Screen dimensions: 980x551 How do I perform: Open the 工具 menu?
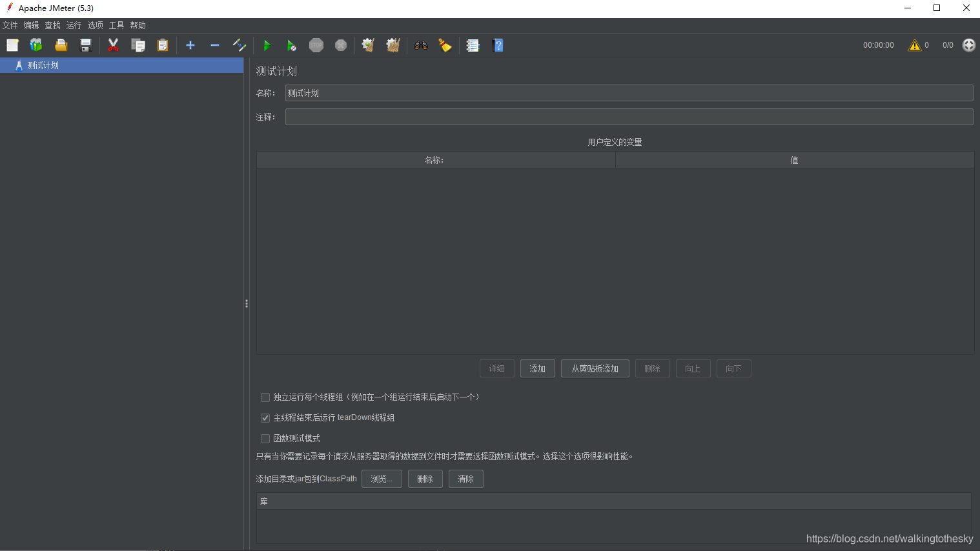[117, 26]
